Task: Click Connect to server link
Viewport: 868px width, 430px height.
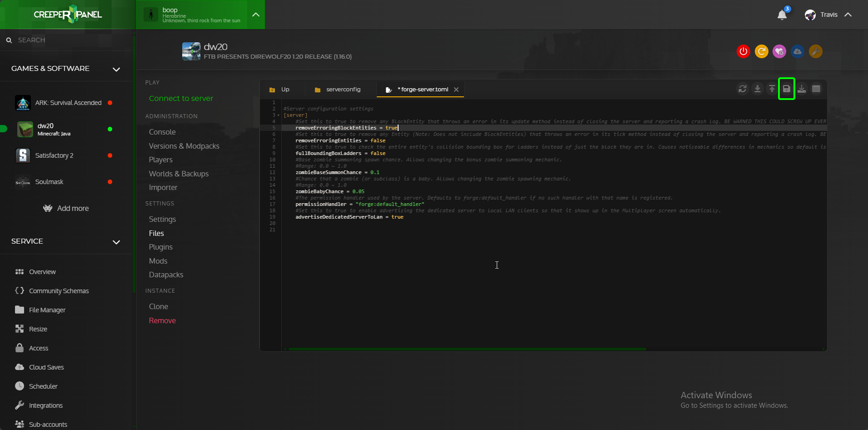Action: click(181, 98)
